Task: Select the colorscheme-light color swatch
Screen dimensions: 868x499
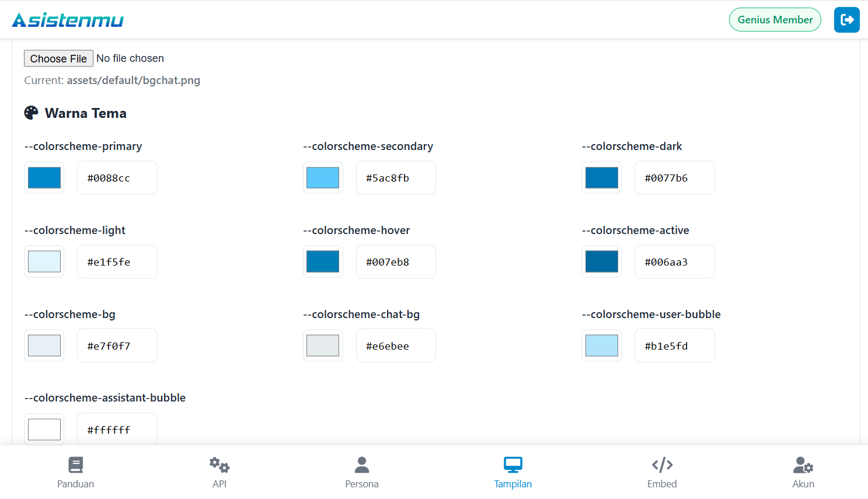Action: pyautogui.click(x=44, y=261)
